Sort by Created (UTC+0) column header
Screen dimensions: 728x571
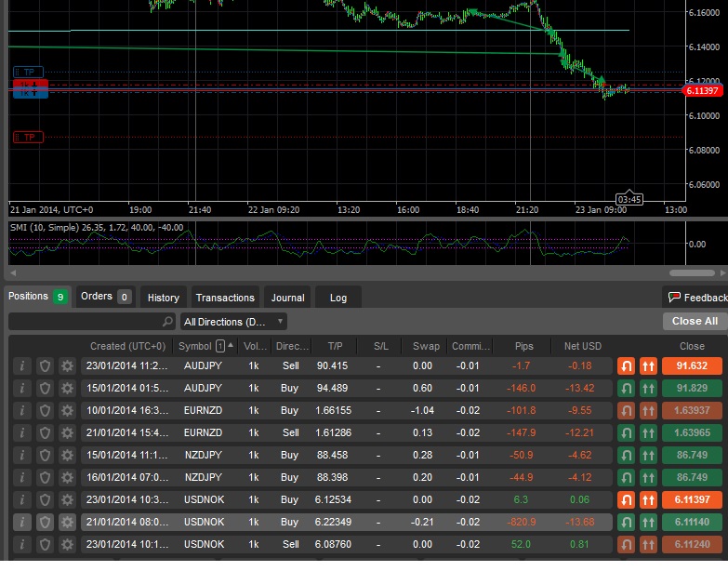[x=127, y=346]
